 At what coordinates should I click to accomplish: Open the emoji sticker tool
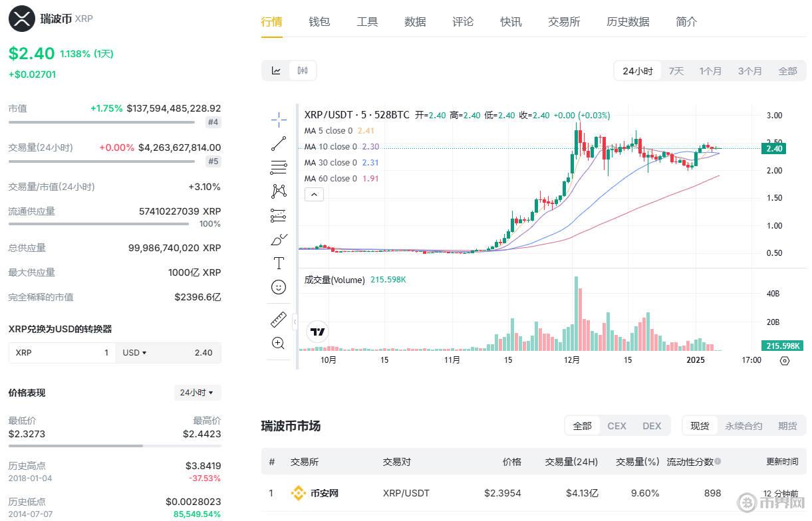point(279,287)
